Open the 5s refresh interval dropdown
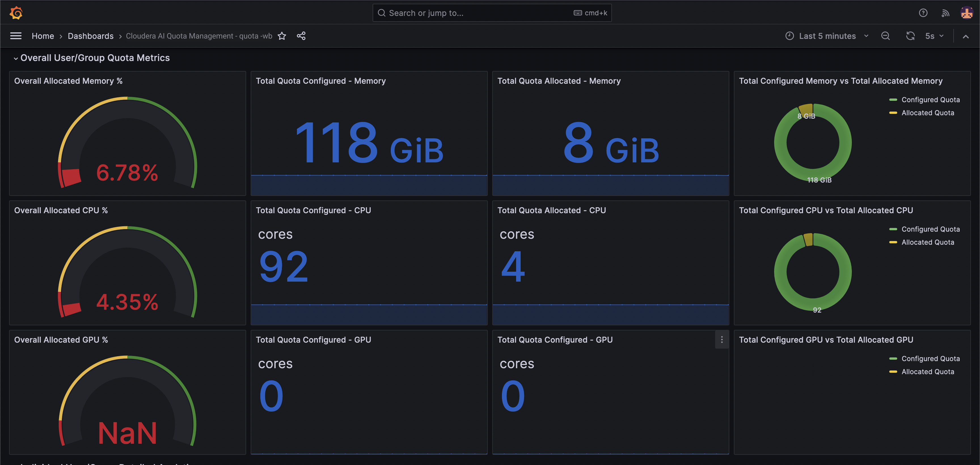980x465 pixels. tap(934, 36)
